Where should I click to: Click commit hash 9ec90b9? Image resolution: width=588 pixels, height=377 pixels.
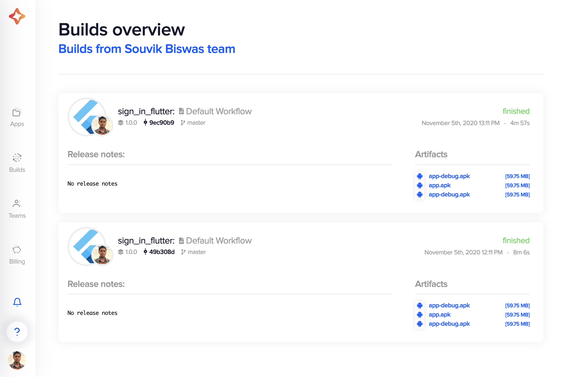161,123
